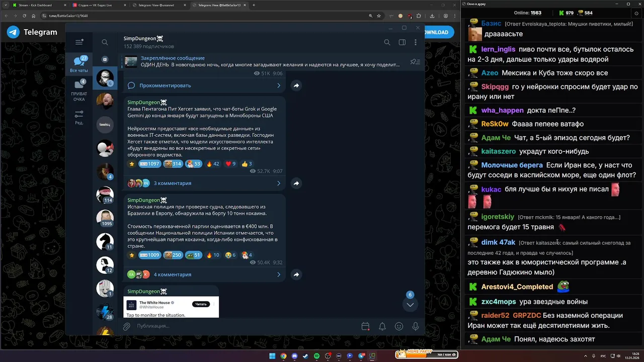Open Spotify from the taskbar

(x=316, y=356)
